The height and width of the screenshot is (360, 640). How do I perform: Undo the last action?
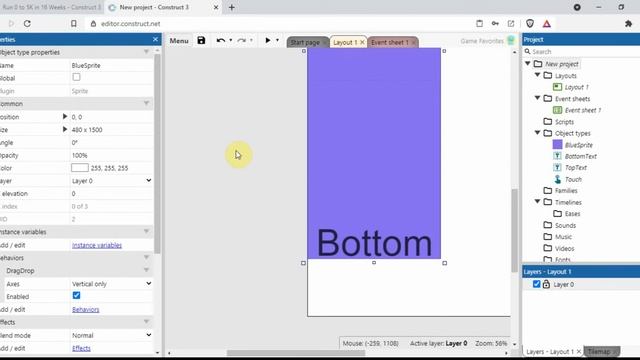(220, 40)
